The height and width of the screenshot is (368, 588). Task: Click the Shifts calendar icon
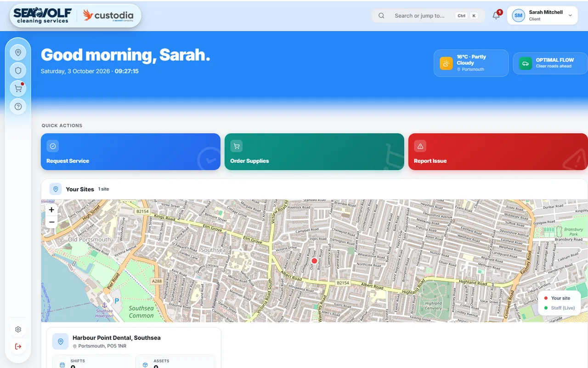(x=62, y=365)
